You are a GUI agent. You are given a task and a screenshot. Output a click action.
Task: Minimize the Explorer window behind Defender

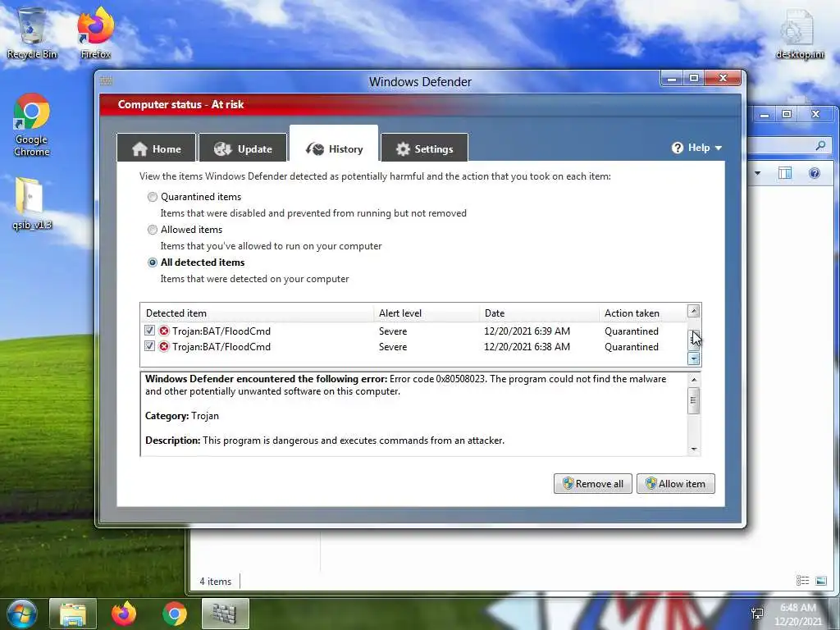tap(765, 114)
